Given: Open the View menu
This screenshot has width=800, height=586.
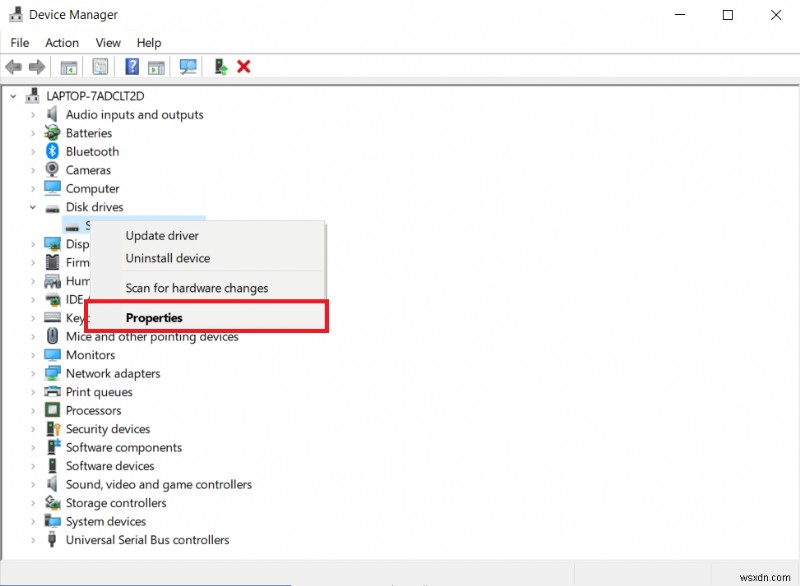Looking at the screenshot, I should pos(107,42).
